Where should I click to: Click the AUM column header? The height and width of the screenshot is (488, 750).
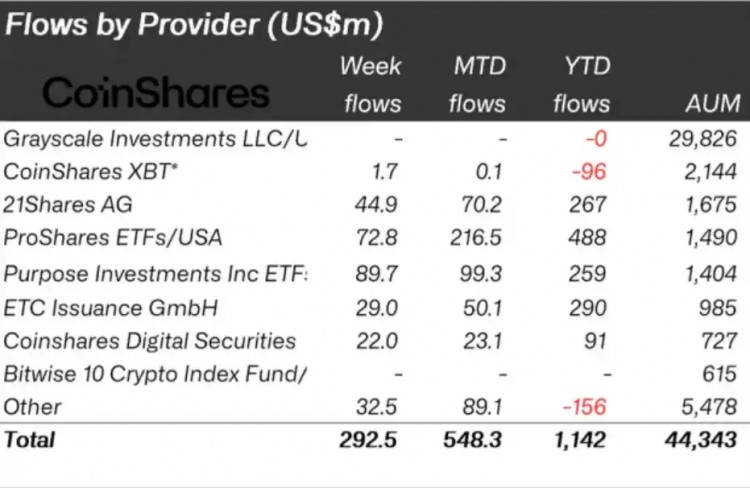pyautogui.click(x=713, y=103)
